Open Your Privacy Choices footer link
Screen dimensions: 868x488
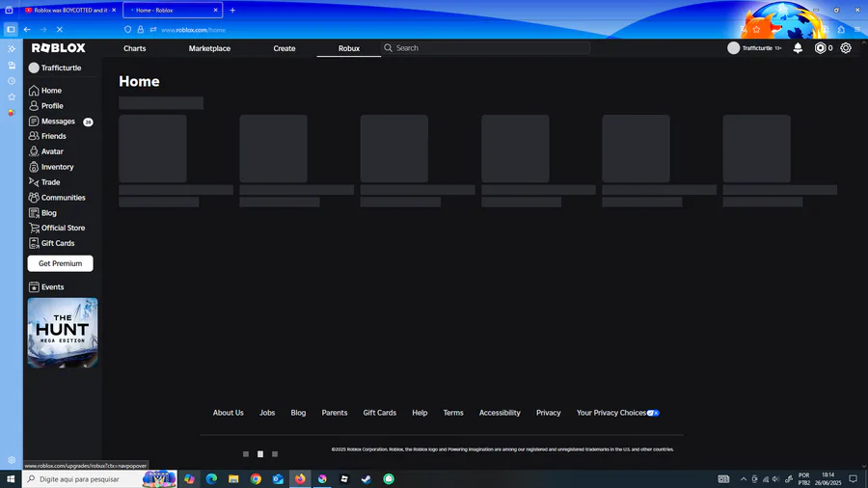point(618,413)
